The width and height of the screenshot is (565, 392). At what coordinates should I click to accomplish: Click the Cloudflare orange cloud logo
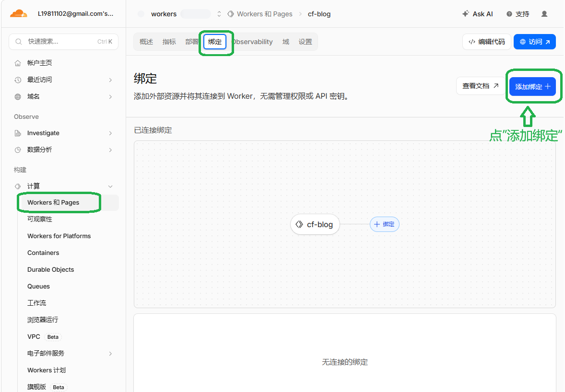18,14
